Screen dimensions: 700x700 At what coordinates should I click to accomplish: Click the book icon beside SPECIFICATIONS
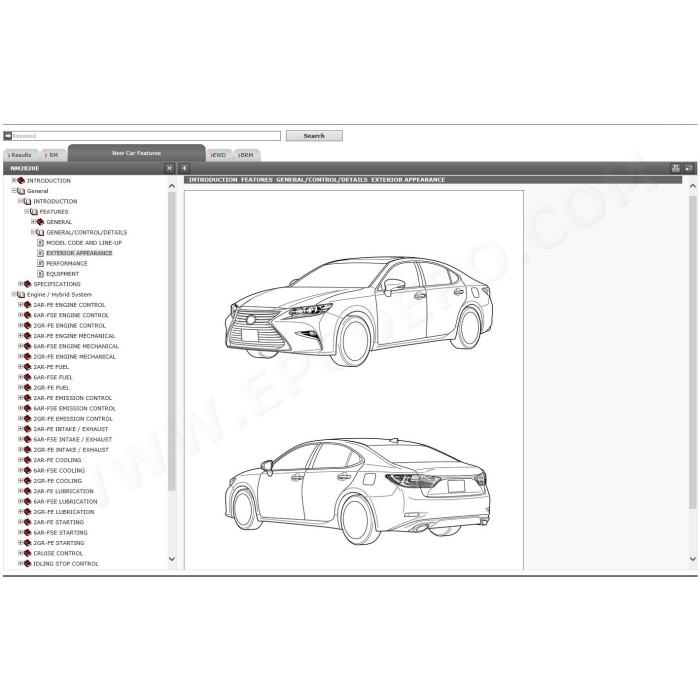pos(27,284)
